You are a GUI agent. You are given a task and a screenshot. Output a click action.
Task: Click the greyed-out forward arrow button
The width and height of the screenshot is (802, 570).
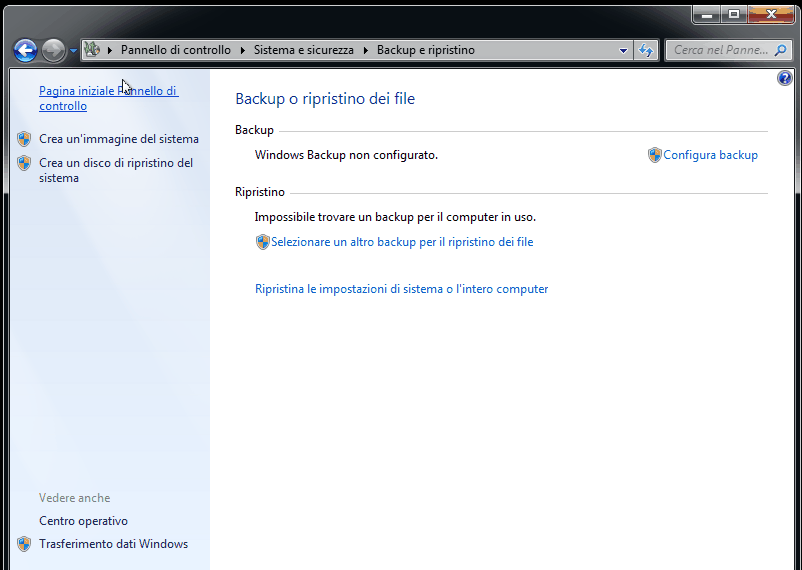pos(53,50)
